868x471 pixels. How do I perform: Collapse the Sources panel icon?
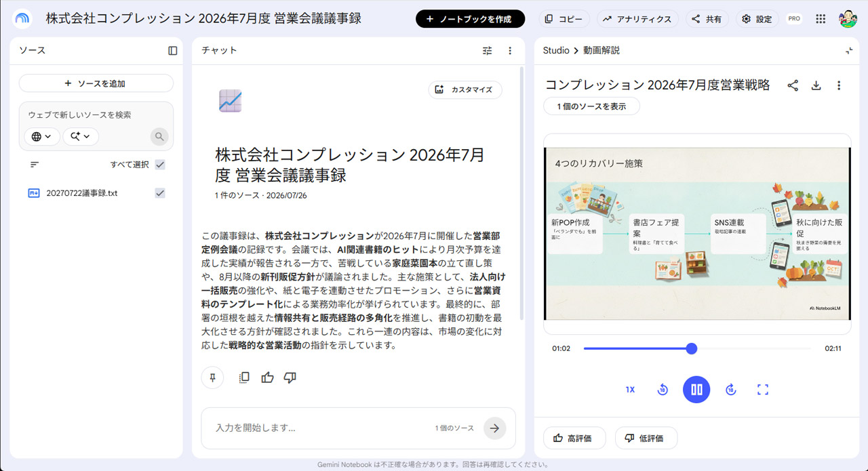click(173, 51)
